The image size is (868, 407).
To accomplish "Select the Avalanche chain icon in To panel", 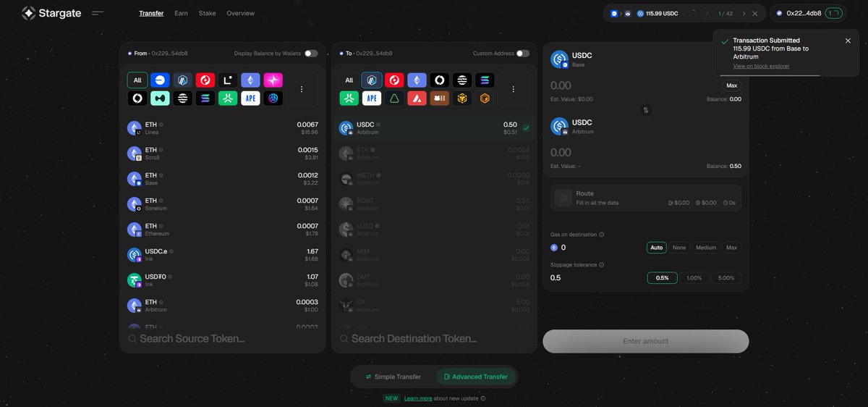I will (x=417, y=98).
